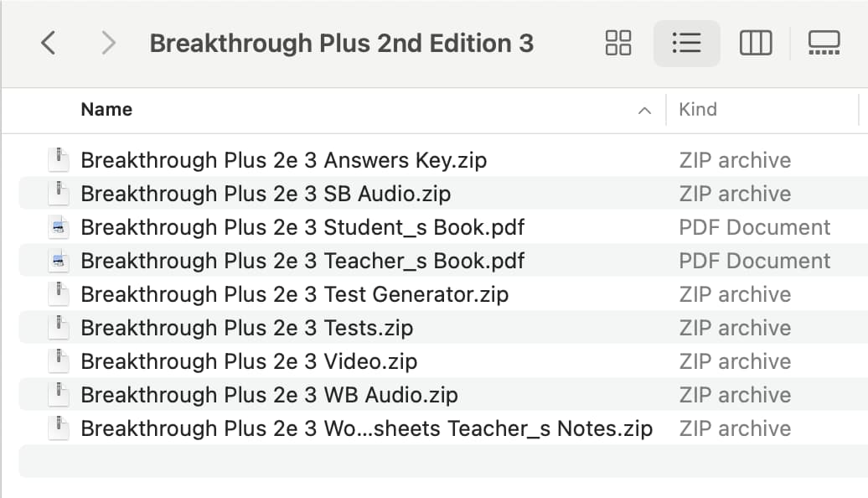Click the empty row below the file list
868x498 pixels.
click(x=443, y=462)
